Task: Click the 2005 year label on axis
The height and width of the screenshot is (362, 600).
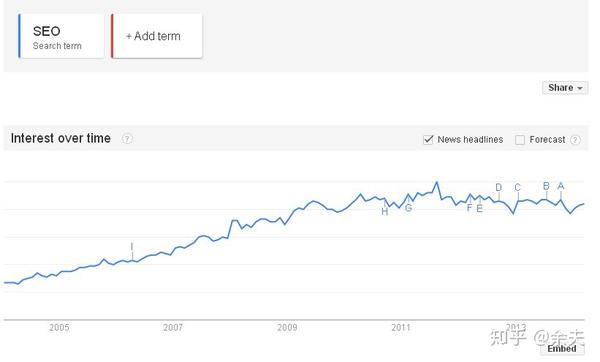Action: [x=59, y=328]
